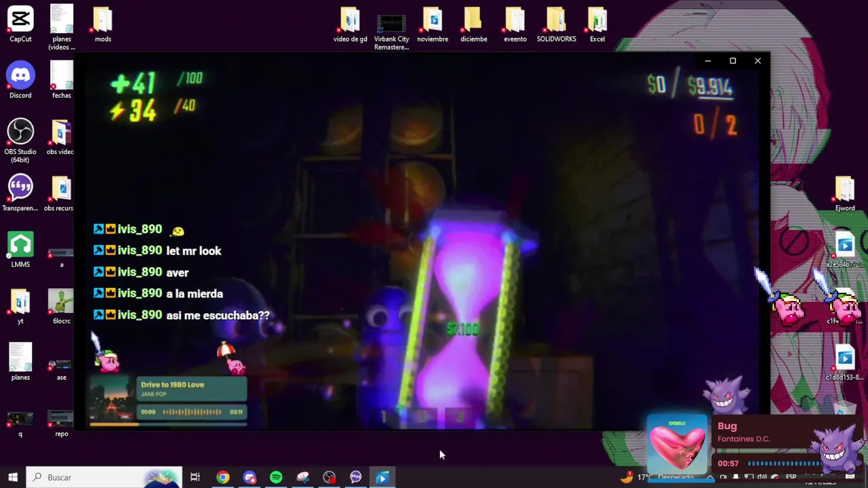Select the 'repo' desktop file
868x488 pixels.
coord(62,423)
